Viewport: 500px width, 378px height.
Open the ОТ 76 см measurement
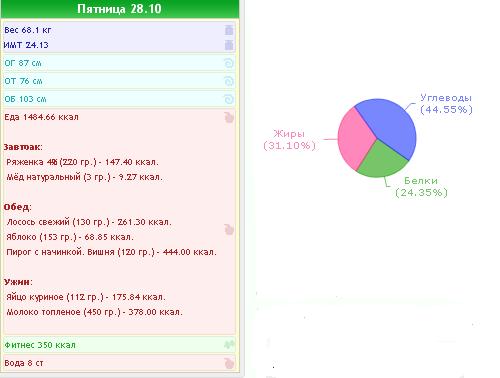coord(23,81)
